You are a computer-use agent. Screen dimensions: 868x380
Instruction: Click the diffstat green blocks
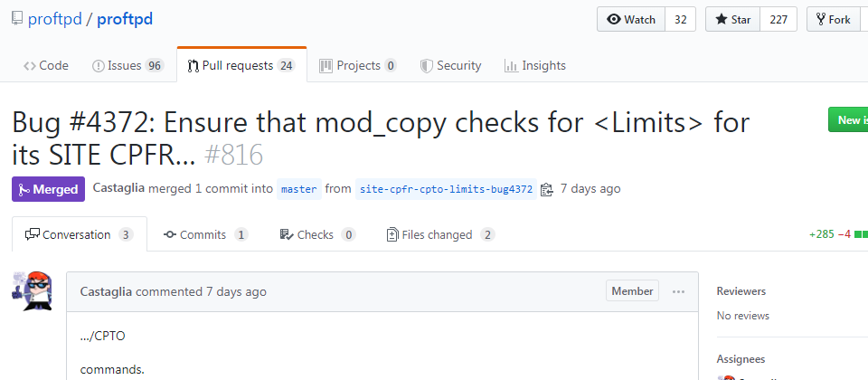click(x=862, y=234)
